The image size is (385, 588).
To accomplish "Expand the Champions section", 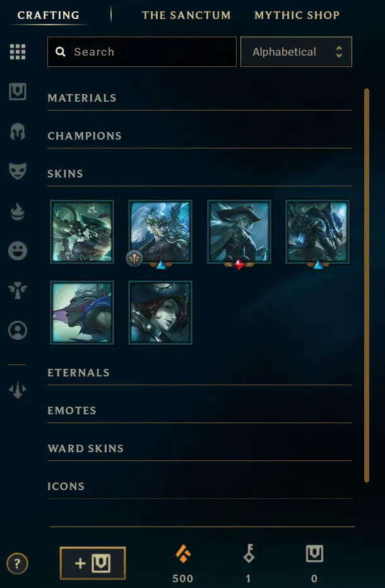I will 199,136.
